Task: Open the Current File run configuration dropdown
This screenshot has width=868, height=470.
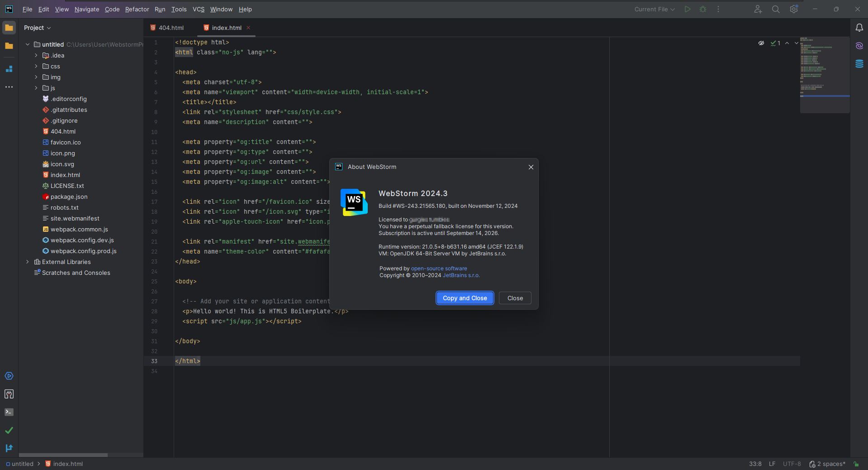Action: tap(654, 9)
